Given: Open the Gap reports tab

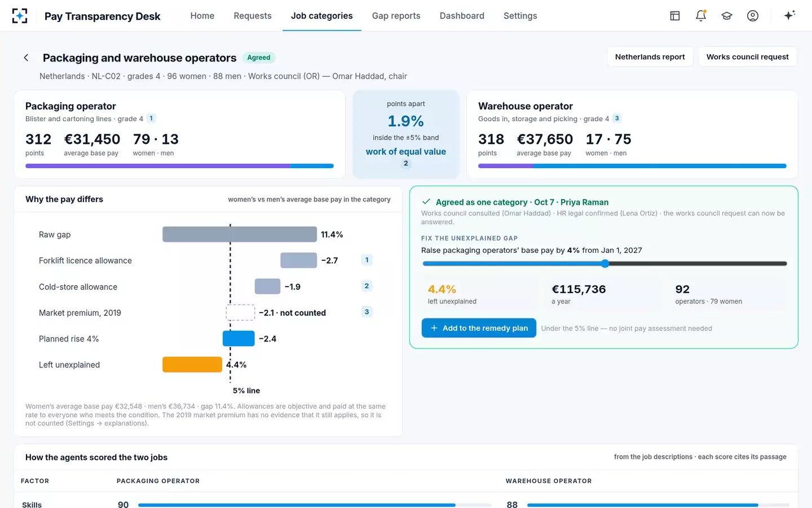Looking at the screenshot, I should pyautogui.click(x=396, y=16).
